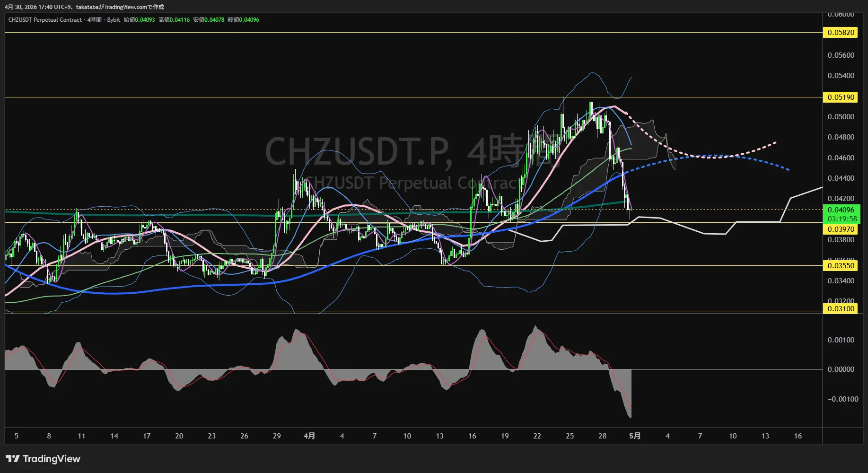This screenshot has width=868, height=473.
Task: Click the 終値 0.04096 close value
Action: [243, 20]
